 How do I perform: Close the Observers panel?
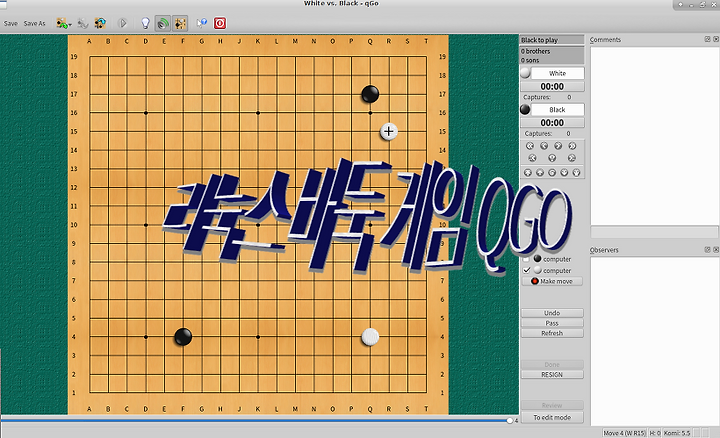coord(715,250)
